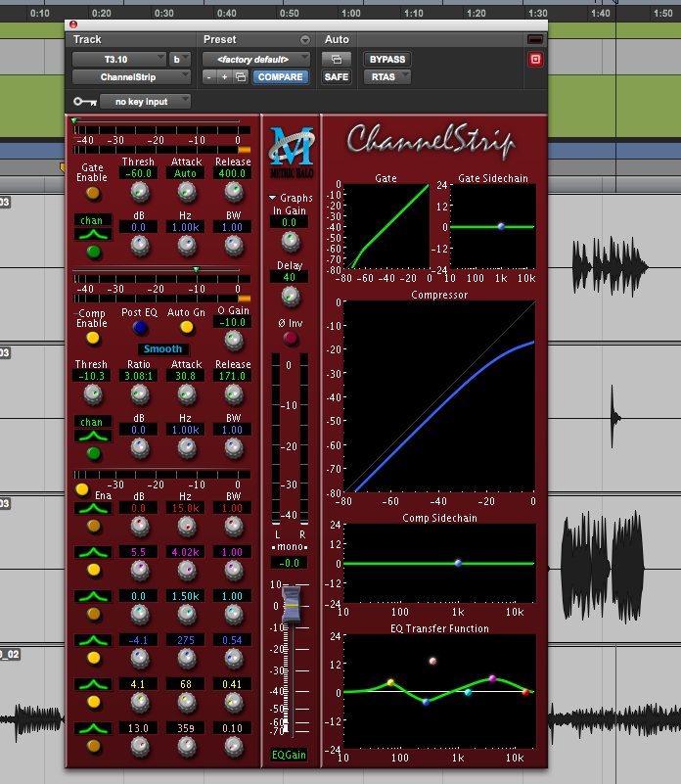
Task: Click the compressor Thresh knob
Action: click(x=93, y=394)
